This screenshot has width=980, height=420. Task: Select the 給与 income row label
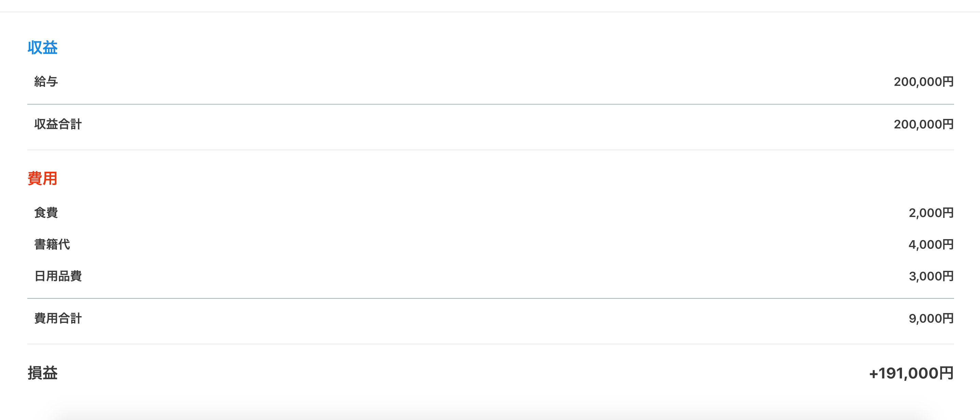[x=46, y=81]
